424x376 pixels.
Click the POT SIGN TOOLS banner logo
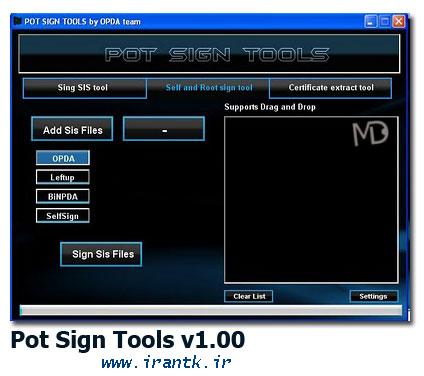tap(217, 55)
